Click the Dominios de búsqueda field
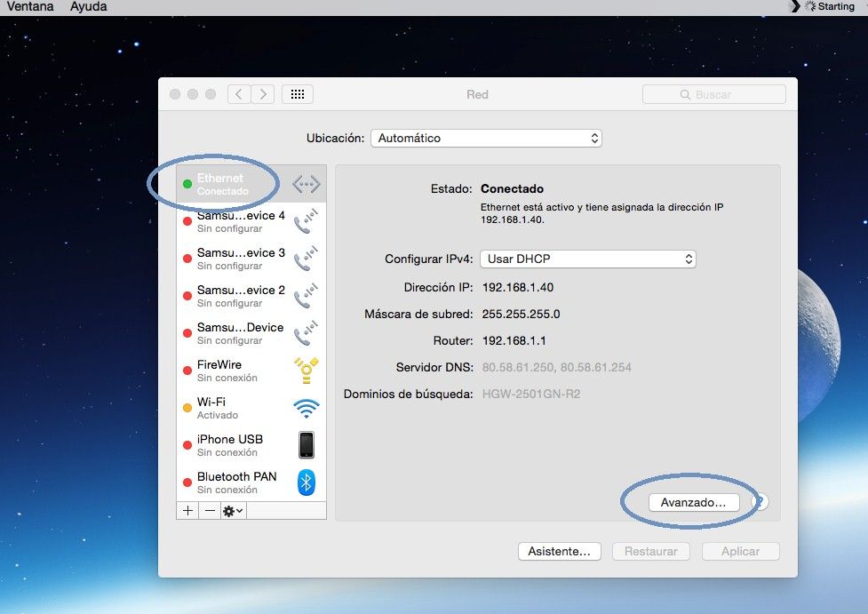The width and height of the screenshot is (868, 614). pyautogui.click(x=531, y=394)
